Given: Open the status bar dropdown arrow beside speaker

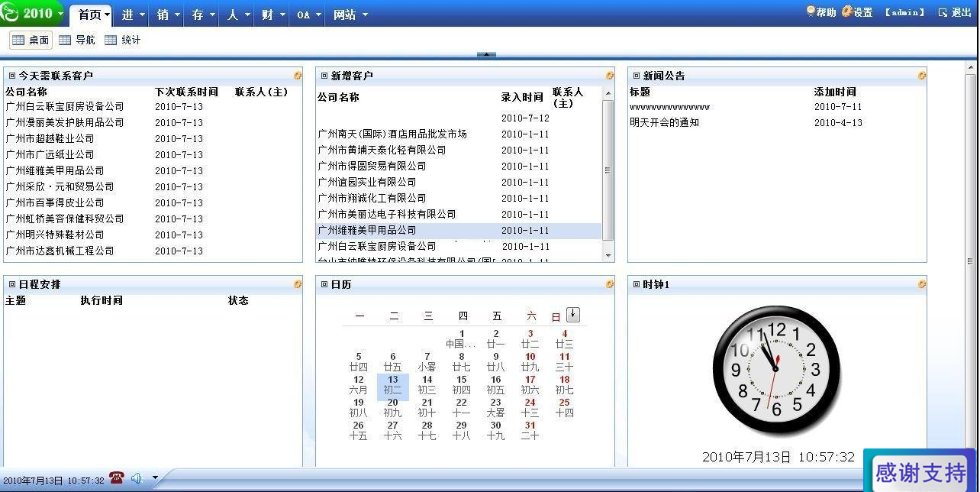Looking at the screenshot, I should click(x=155, y=478).
